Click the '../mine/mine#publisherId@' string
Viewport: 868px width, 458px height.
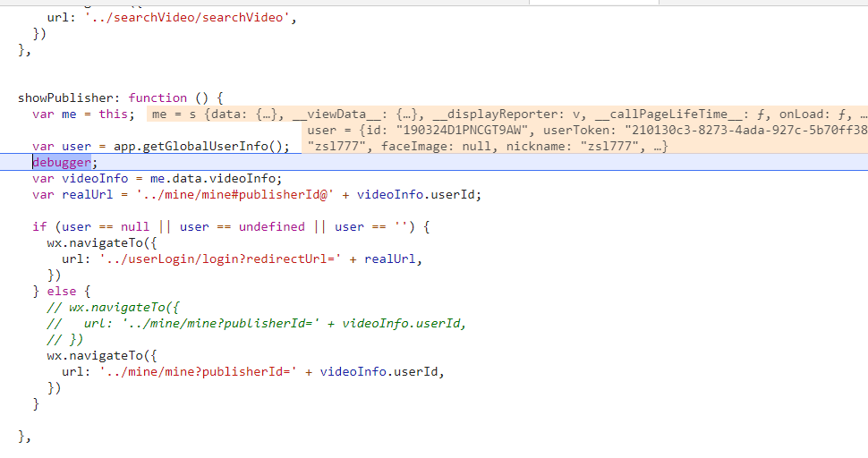pyautogui.click(x=234, y=194)
